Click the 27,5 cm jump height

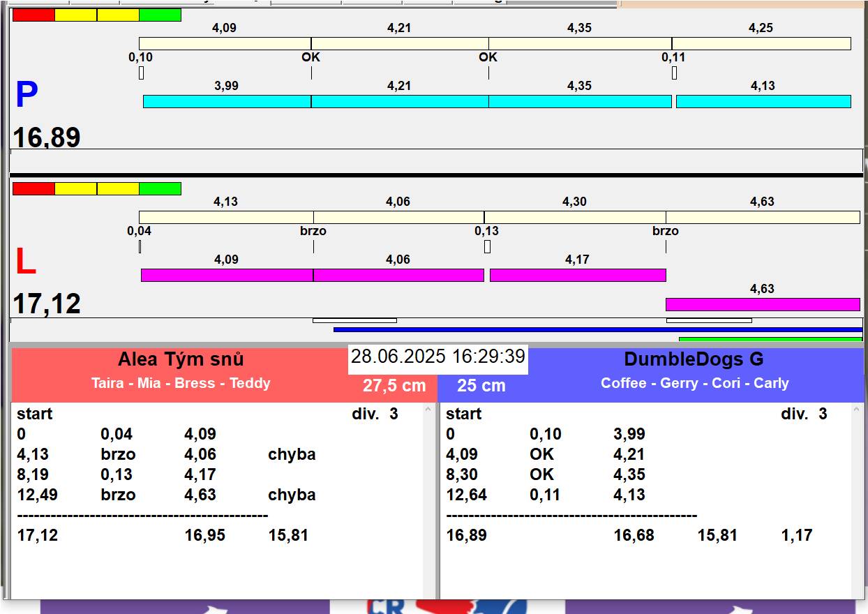394,386
